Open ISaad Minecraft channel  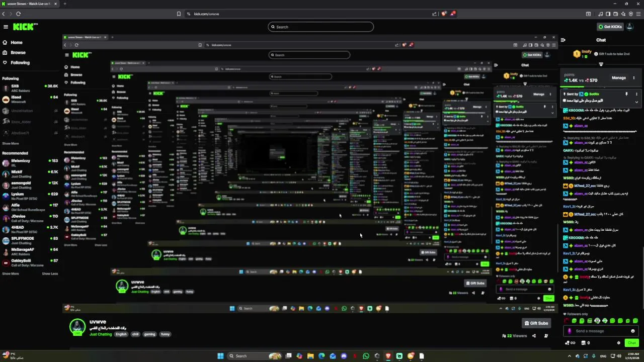click(29, 100)
